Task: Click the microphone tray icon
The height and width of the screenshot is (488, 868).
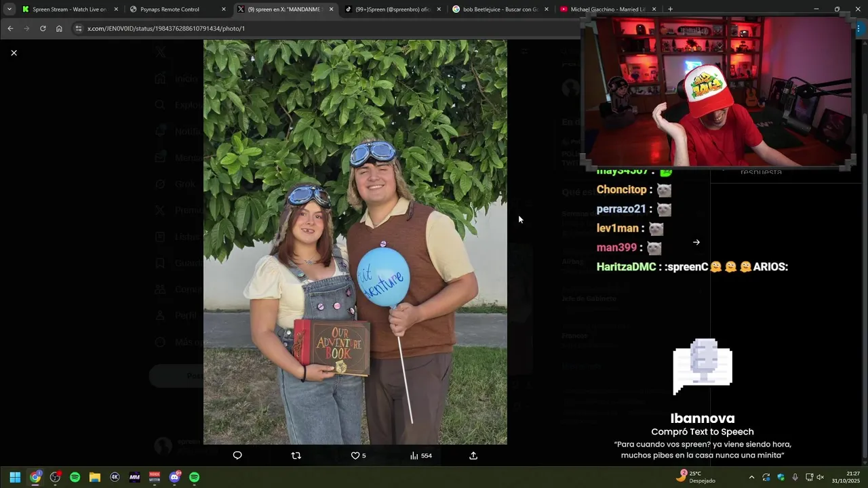Action: (x=795, y=477)
